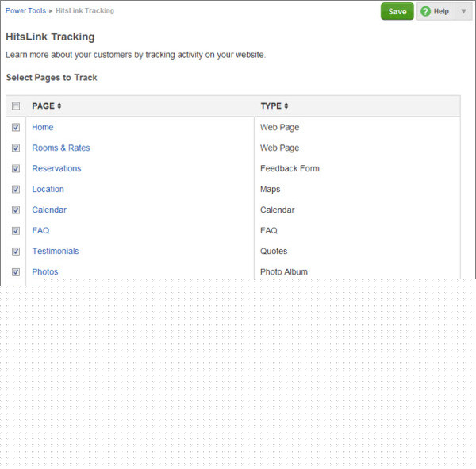Go to Power Tools breadcrumb link

26,10
